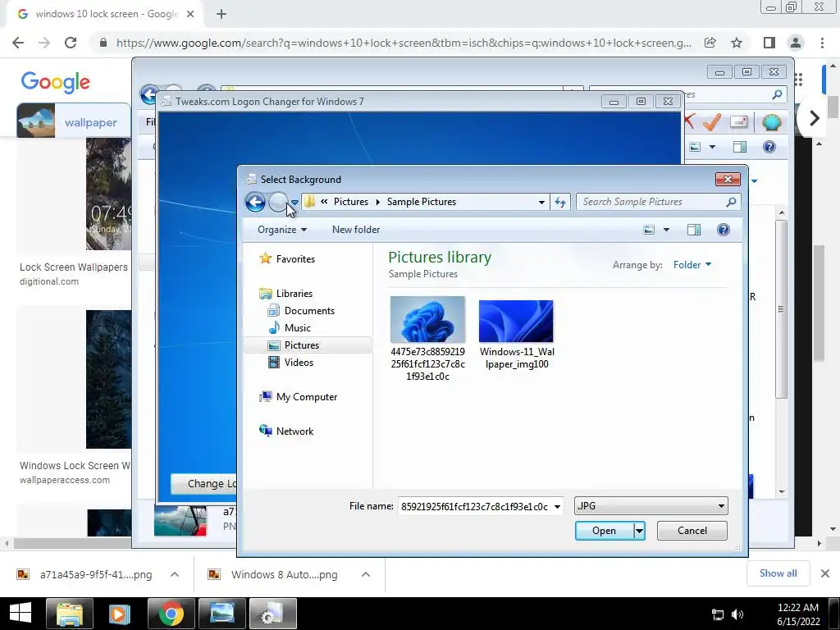
Task: Click into the File name field
Action: click(x=475, y=506)
